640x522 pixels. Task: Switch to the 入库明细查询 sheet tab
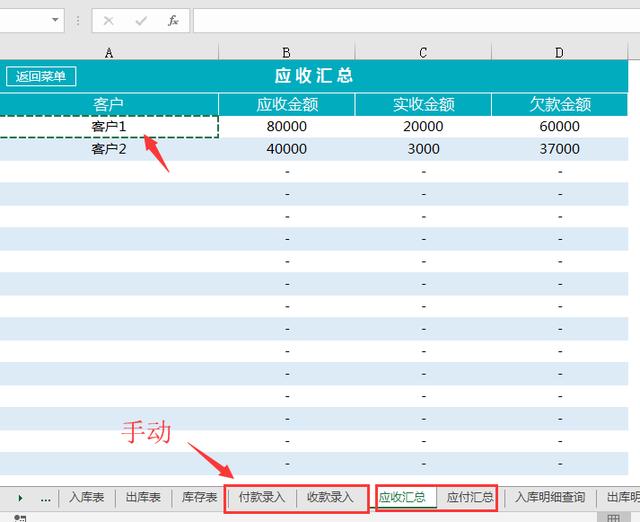click(550, 497)
